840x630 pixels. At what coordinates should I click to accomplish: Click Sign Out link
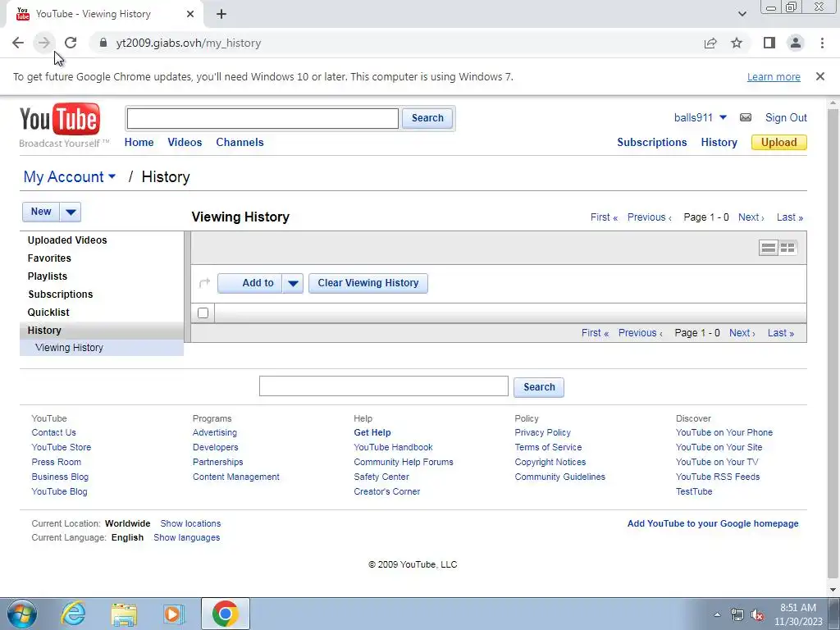[786, 117]
